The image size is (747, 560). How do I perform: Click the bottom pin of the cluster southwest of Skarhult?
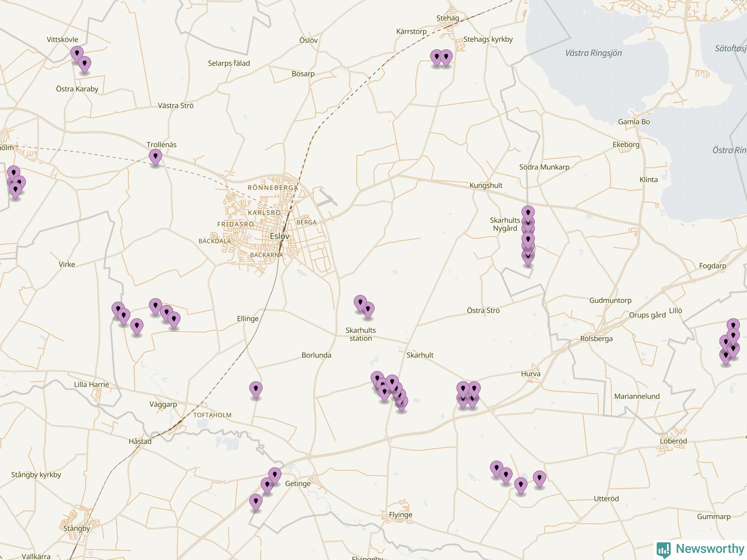coord(401,403)
